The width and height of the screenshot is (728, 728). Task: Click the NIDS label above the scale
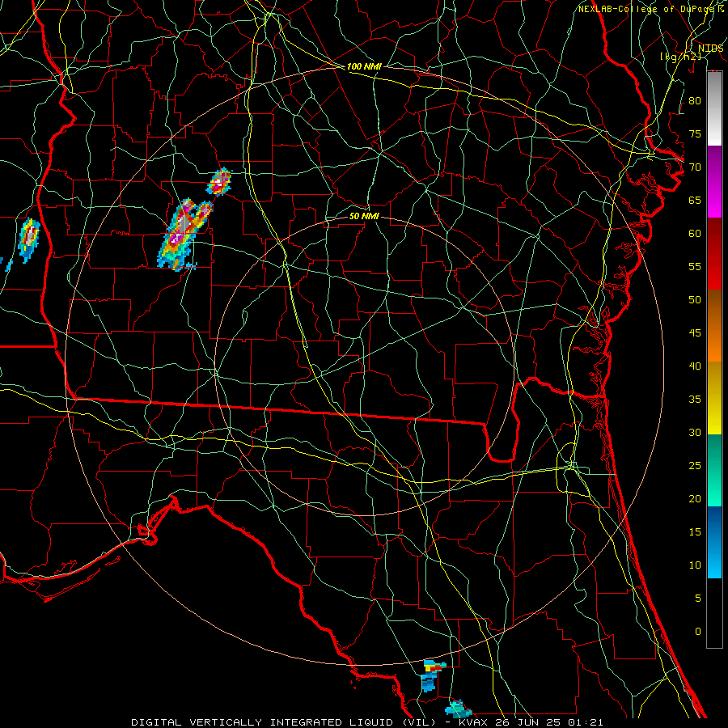[x=710, y=49]
